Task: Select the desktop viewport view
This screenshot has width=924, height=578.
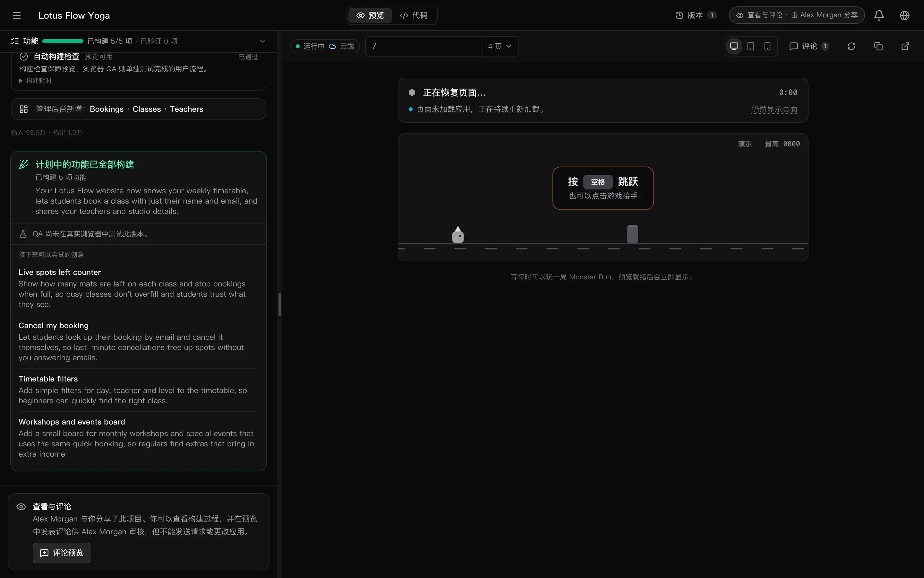Action: click(734, 46)
